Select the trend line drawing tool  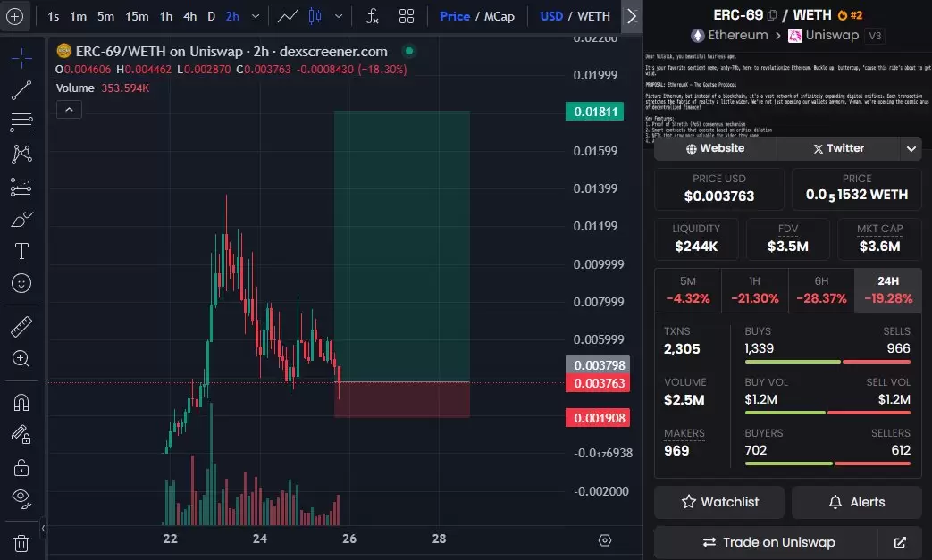coord(21,90)
